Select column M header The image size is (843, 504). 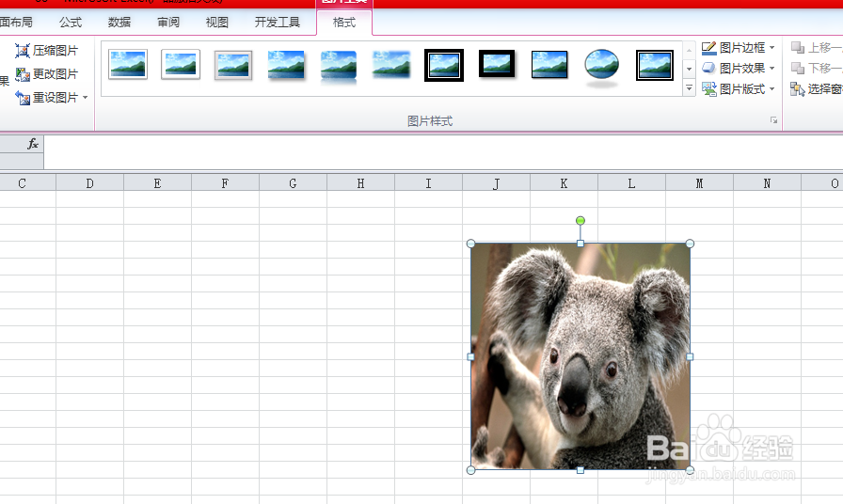point(699,183)
